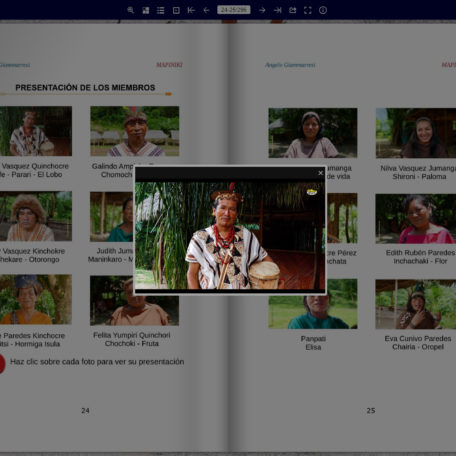Click 'Haz clic sobre cada foto' instruction
Viewport: 456px width, 456px height.
[97, 362]
